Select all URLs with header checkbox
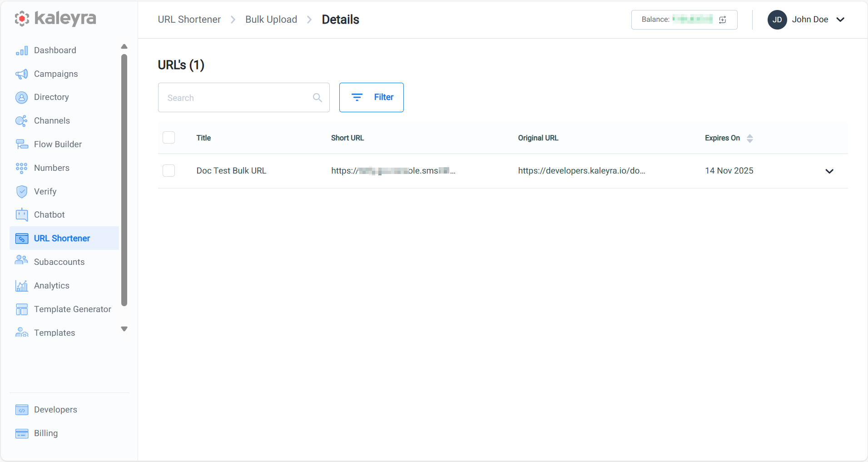868x462 pixels. 169,138
